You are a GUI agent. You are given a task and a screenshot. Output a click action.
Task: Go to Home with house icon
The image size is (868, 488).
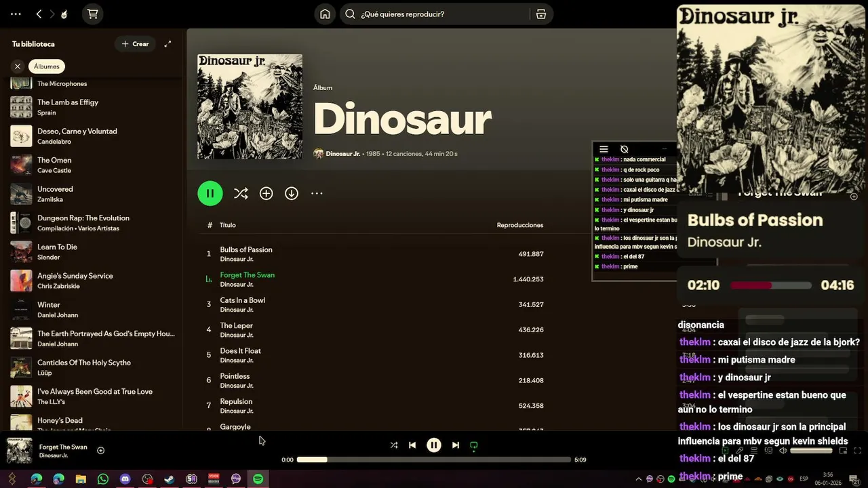tap(325, 14)
